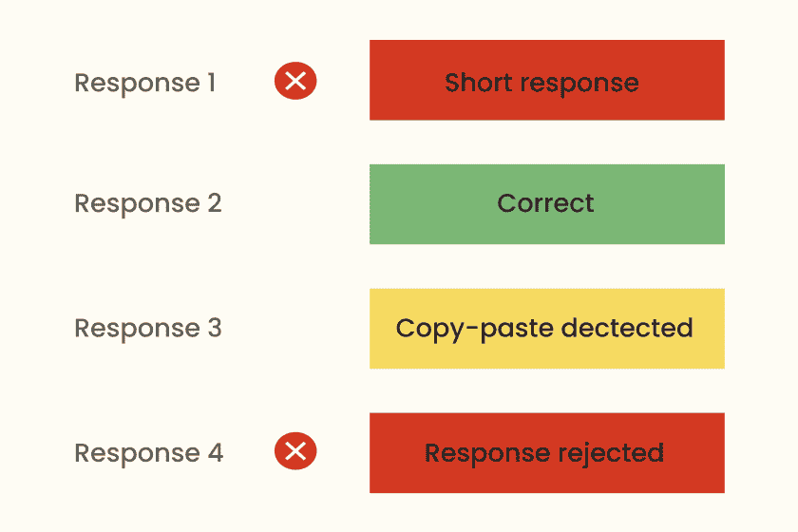Click the red Short response box

pyautogui.click(x=546, y=81)
